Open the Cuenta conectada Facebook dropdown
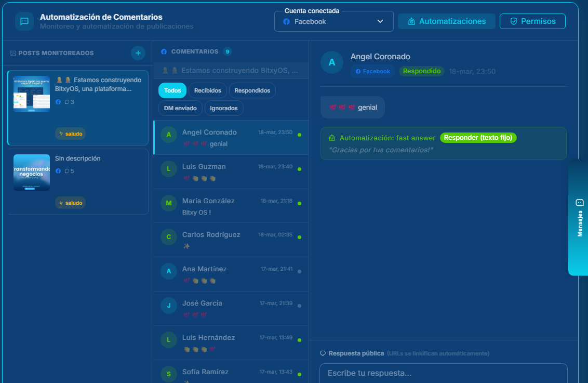588x383 pixels. click(x=333, y=21)
